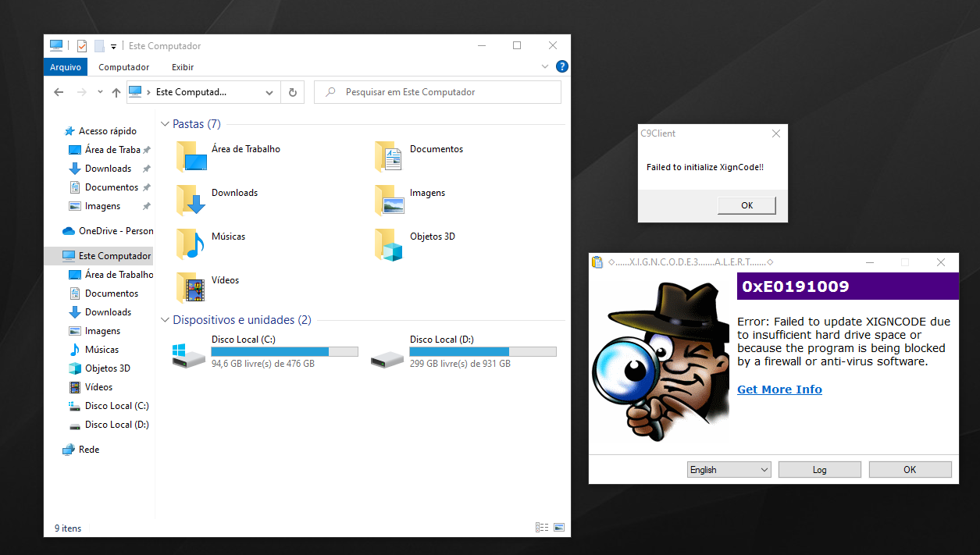Open Customize Quick Access Toolbar dropdown
The width and height of the screenshot is (980, 555).
click(113, 47)
